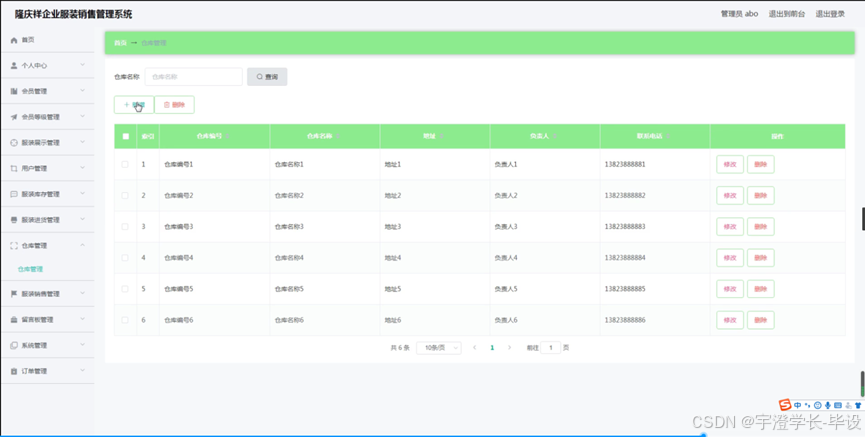Check the checkbox for row 仓库编号4
Image resolution: width=865 pixels, height=437 pixels.
tap(125, 258)
